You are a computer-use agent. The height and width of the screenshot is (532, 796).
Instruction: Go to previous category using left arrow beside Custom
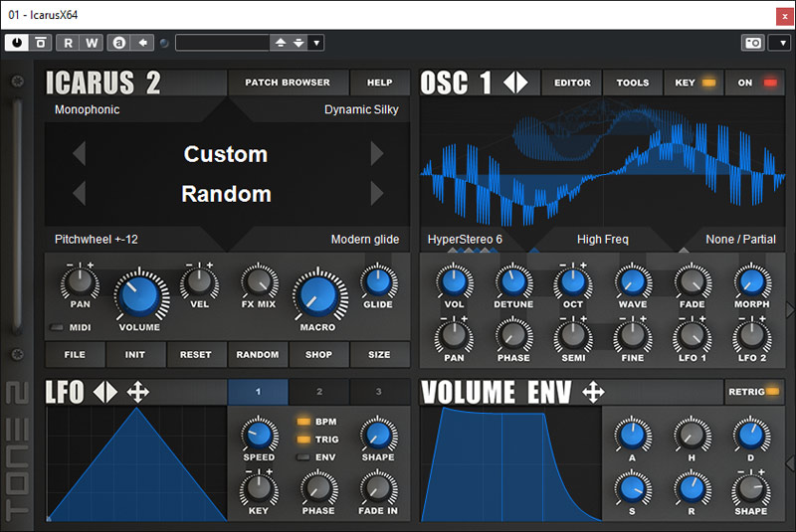pyautogui.click(x=79, y=154)
